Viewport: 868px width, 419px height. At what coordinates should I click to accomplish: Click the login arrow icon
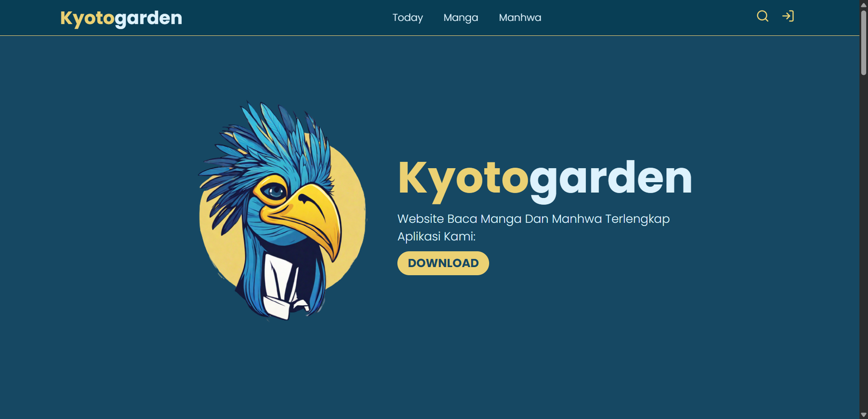(788, 16)
